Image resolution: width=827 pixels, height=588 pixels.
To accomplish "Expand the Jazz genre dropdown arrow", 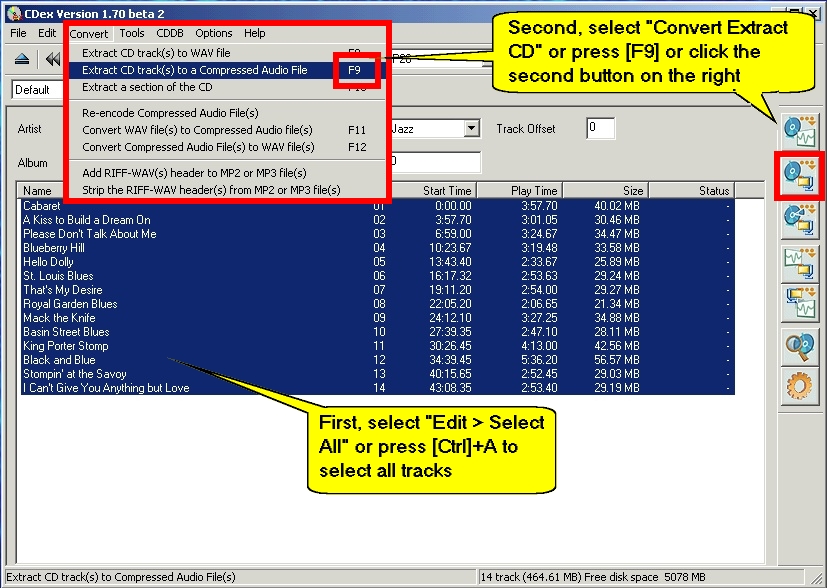I will (x=472, y=128).
